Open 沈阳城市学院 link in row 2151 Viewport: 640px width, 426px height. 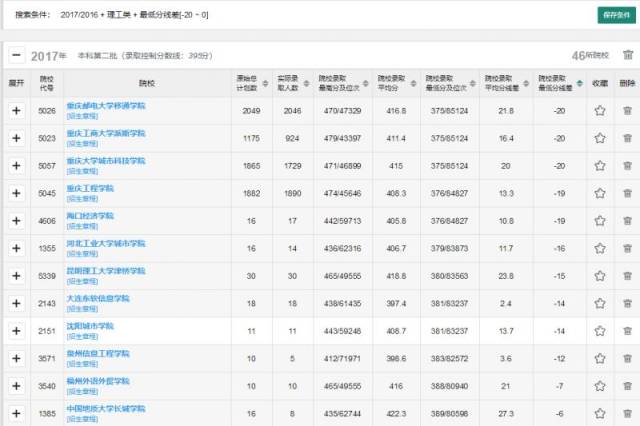pyautogui.click(x=90, y=326)
